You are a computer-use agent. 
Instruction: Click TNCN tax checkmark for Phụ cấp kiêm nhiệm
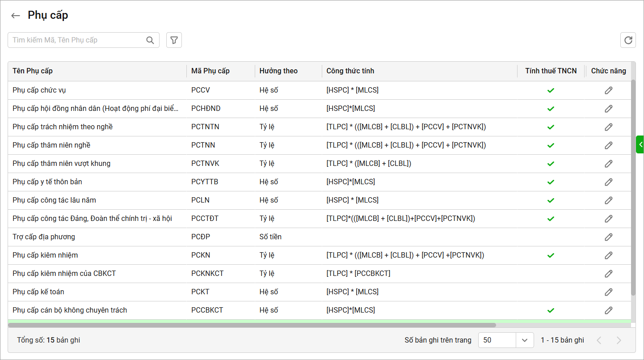click(551, 255)
